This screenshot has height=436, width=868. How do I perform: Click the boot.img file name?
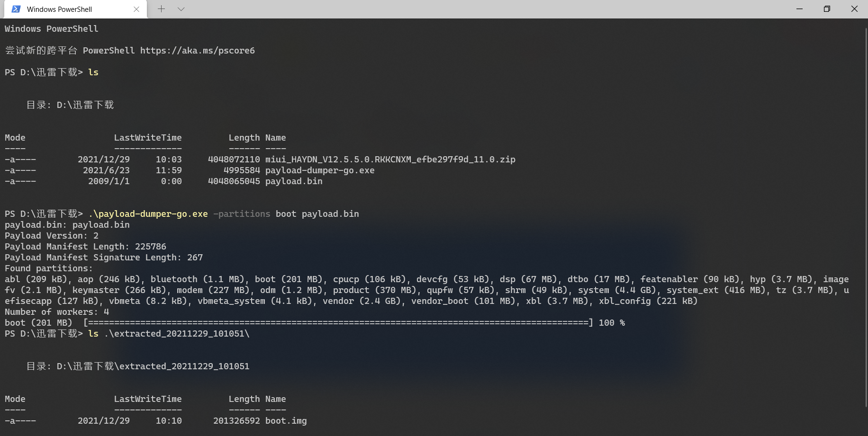[286, 421]
